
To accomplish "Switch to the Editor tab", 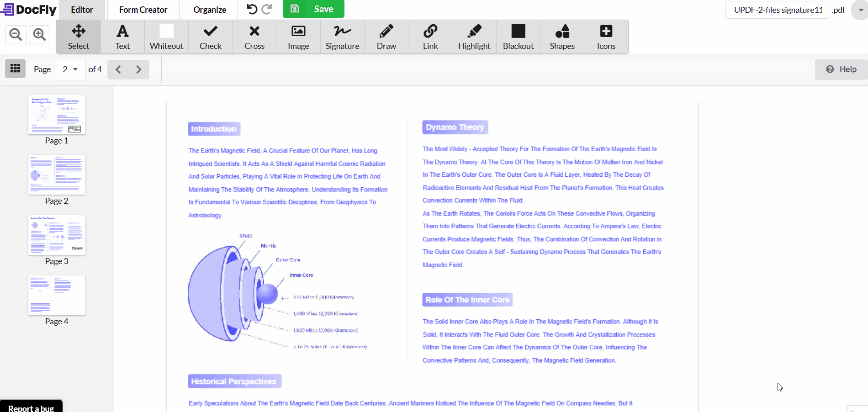I will point(82,10).
